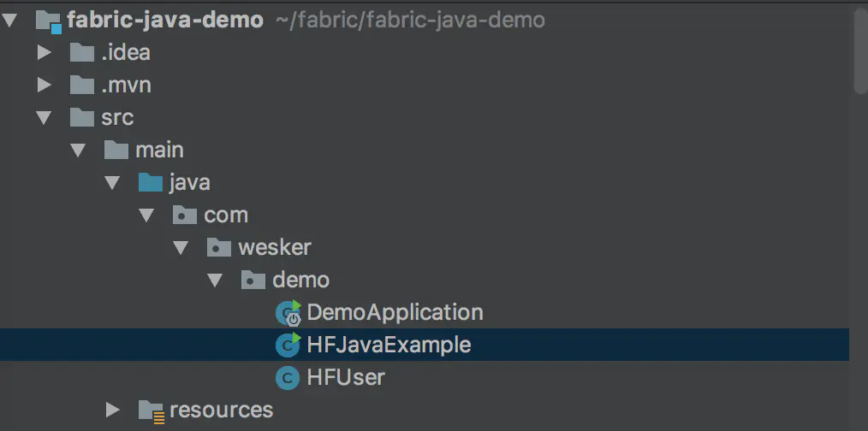The height and width of the screenshot is (431, 868).
Task: Collapse the main folder arrow
Action: [78, 150]
